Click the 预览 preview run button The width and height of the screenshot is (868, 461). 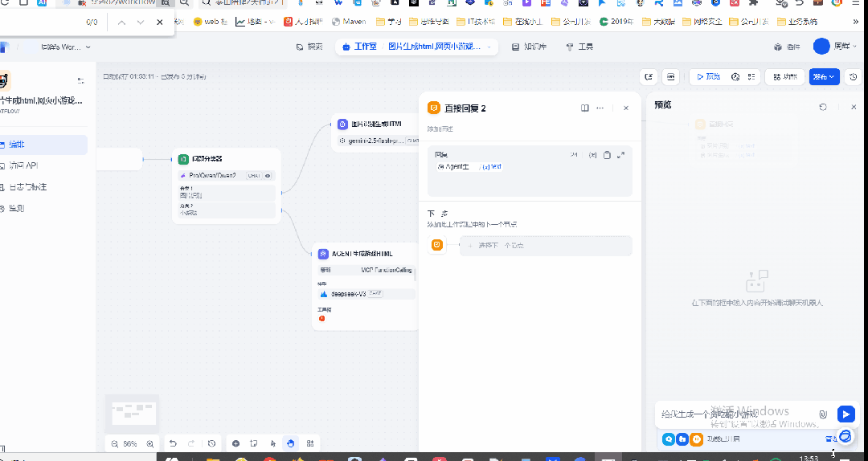(x=709, y=77)
